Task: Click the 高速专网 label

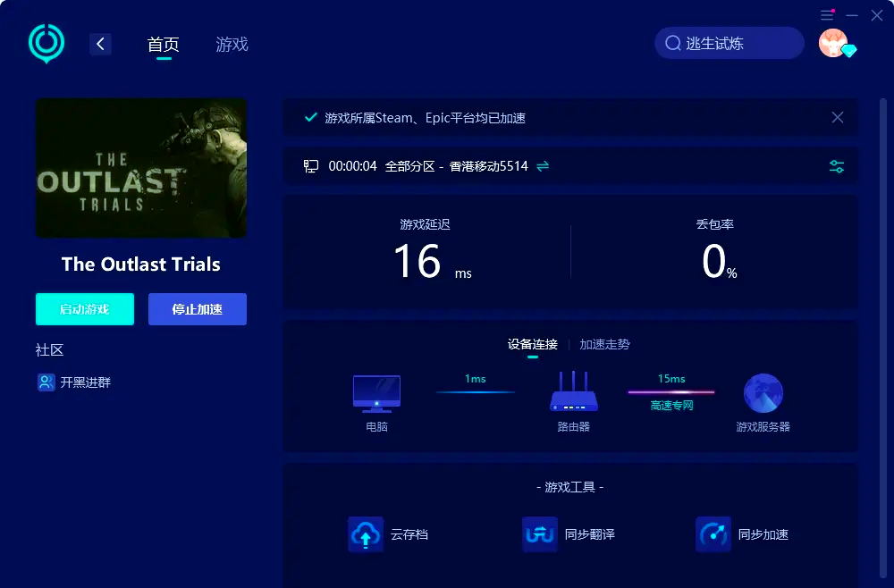Action: pos(671,406)
